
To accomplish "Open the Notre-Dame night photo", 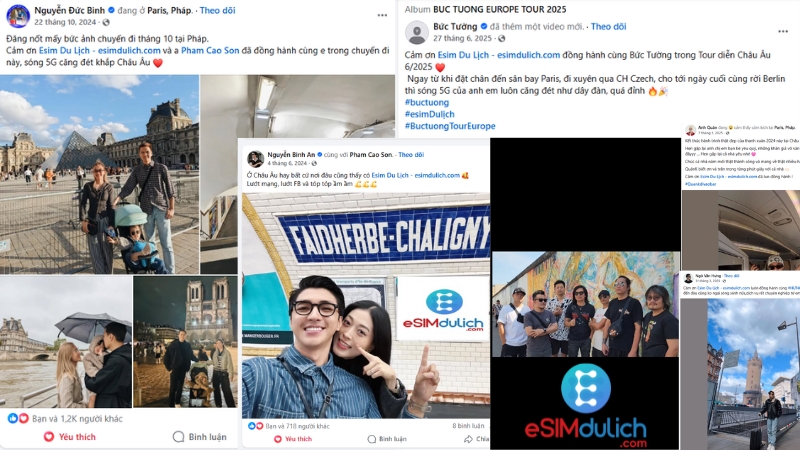I will (x=186, y=341).
